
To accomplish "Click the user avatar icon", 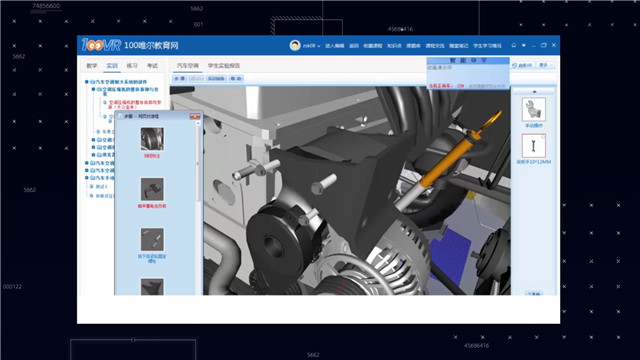I will pyautogui.click(x=295, y=45).
